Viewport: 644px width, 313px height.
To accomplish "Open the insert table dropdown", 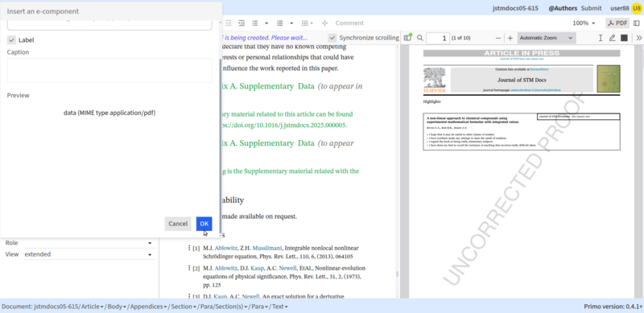I will coord(308,23).
